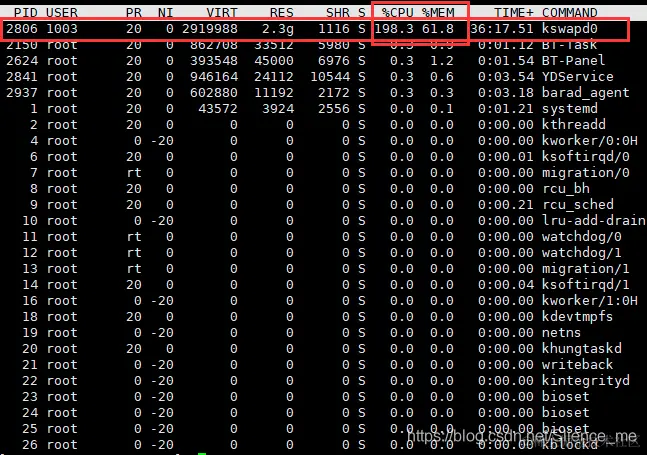Click the COMMAND column header
This screenshot has width=647, height=455.
569,12
